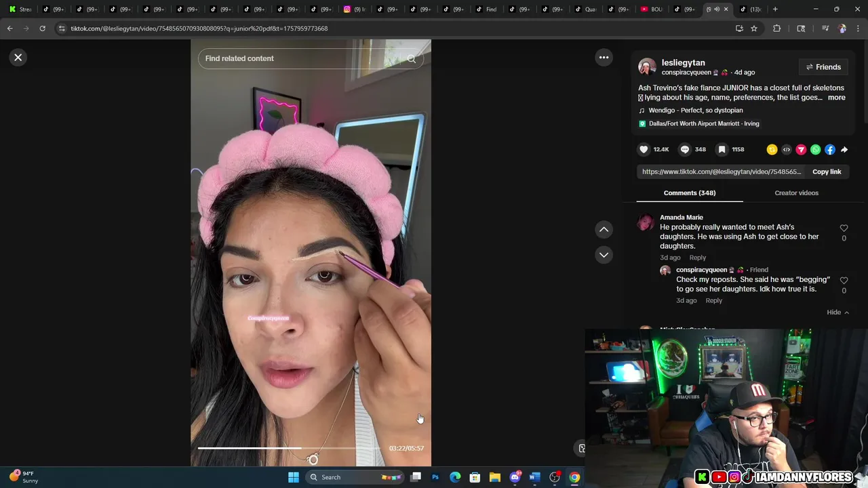Open Microsoft Store from the taskbar
This screenshot has height=488, width=868.
click(x=475, y=477)
